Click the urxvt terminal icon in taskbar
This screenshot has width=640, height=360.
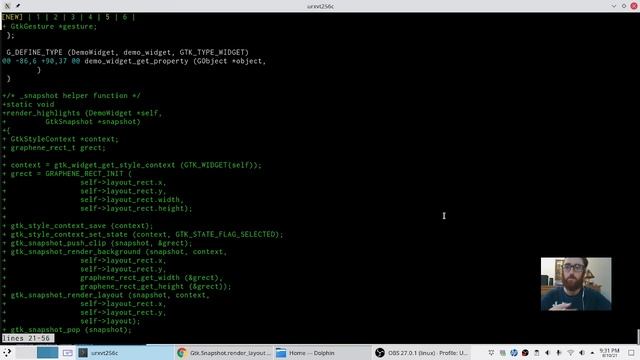click(x=83, y=353)
